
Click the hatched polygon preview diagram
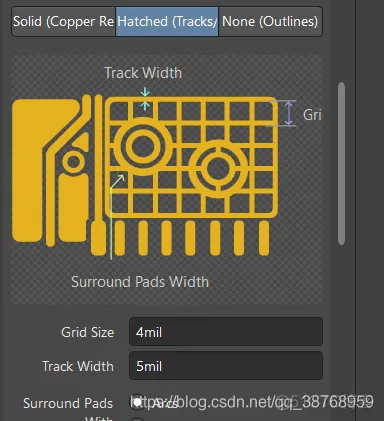166,179
